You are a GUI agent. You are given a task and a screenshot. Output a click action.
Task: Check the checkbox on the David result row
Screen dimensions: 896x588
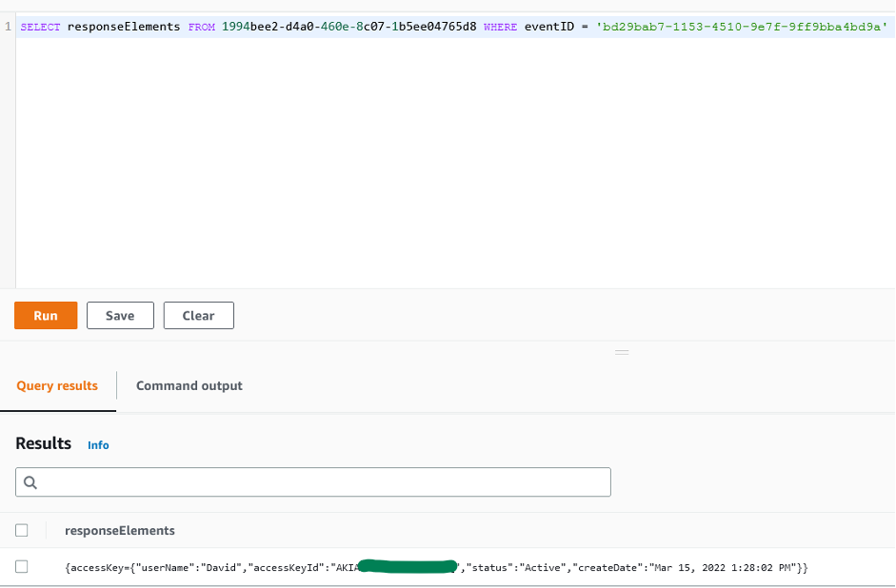coord(23,566)
